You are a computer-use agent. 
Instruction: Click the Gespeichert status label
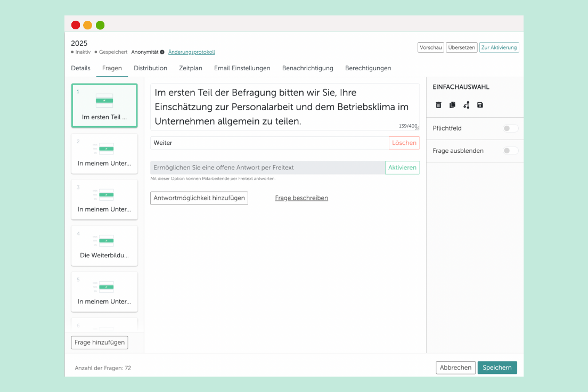click(x=113, y=52)
